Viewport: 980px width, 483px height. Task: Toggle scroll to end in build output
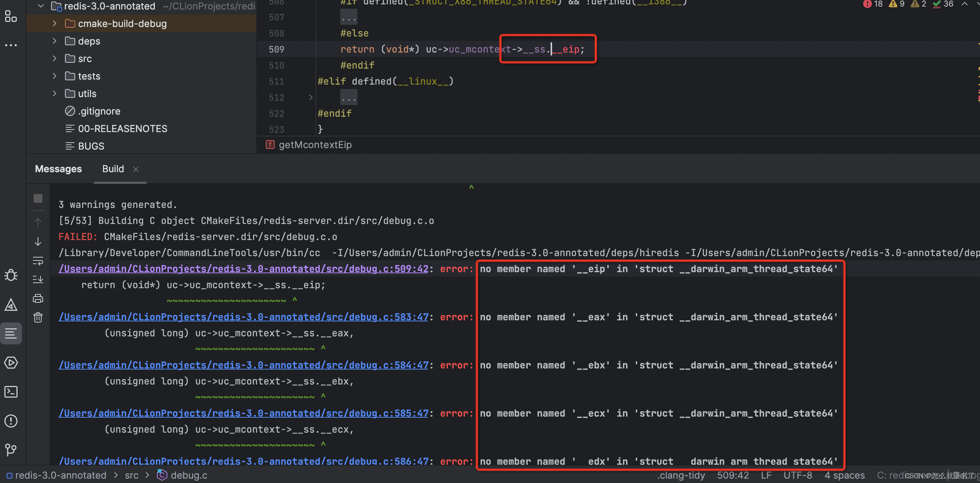click(x=38, y=279)
